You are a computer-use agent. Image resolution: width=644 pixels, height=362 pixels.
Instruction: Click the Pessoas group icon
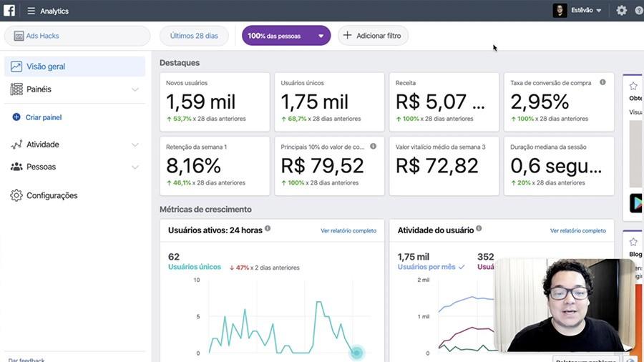(x=16, y=167)
